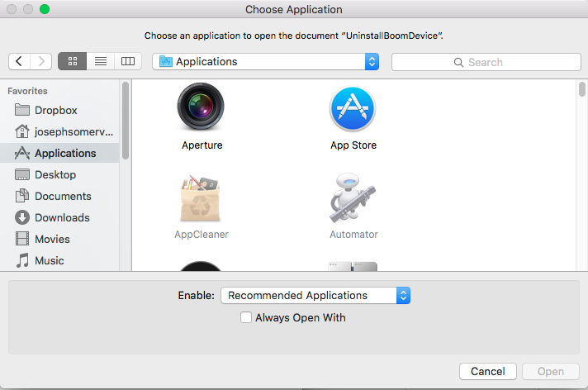
Task: Switch to column view
Action: [128, 61]
